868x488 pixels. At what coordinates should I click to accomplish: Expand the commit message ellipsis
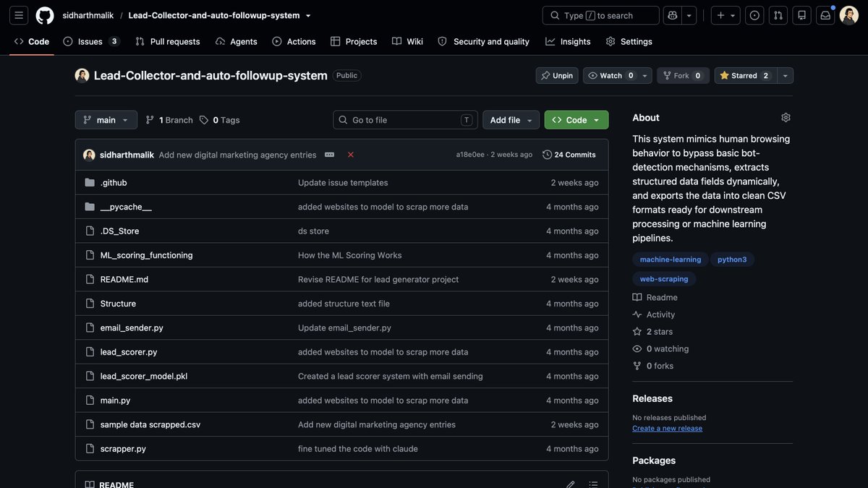(x=329, y=155)
